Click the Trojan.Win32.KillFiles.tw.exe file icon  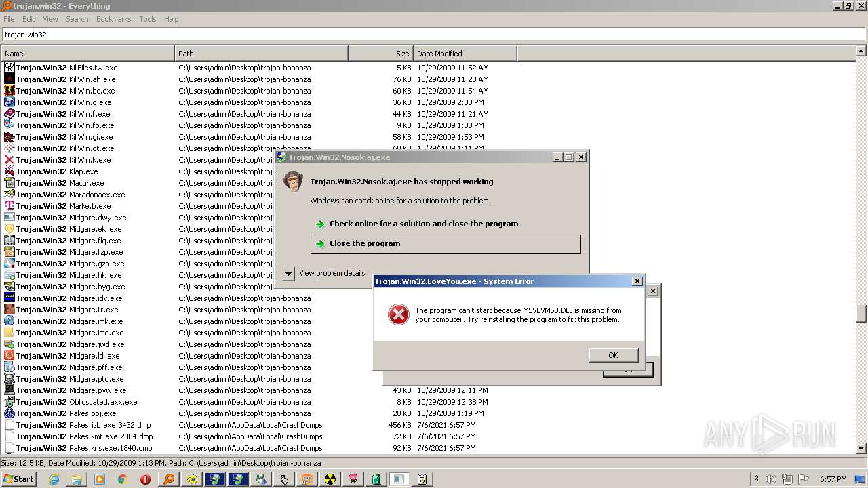pyautogui.click(x=9, y=68)
